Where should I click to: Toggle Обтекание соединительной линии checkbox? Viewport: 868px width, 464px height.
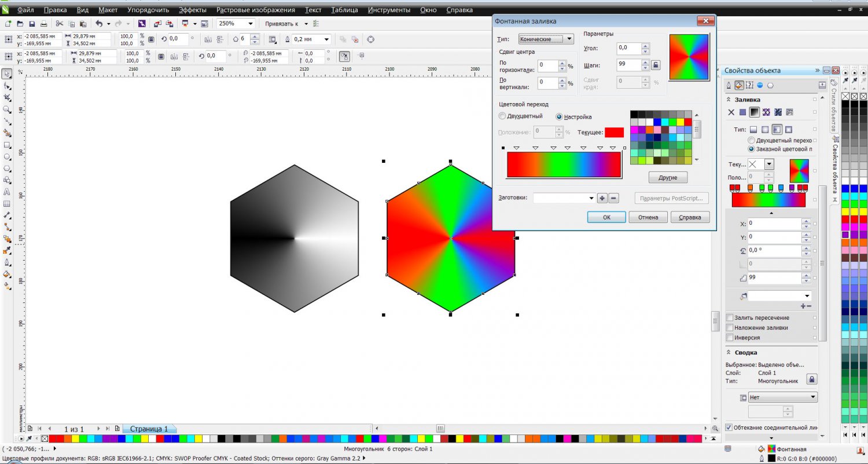[729, 428]
